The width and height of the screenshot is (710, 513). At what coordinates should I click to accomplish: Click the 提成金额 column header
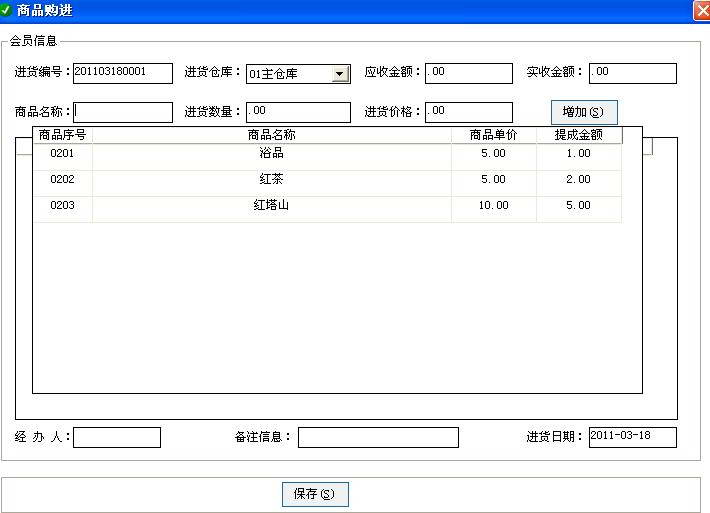[579, 135]
